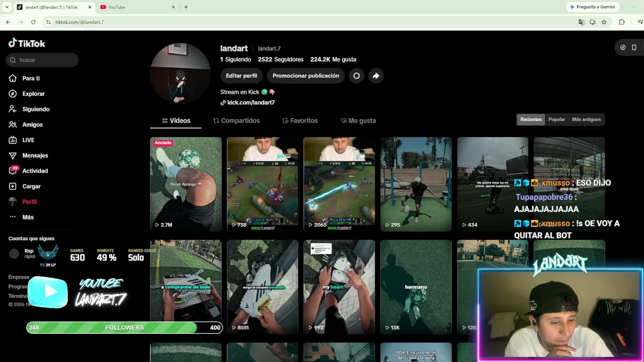Bookmark this page with star icon

(604, 22)
